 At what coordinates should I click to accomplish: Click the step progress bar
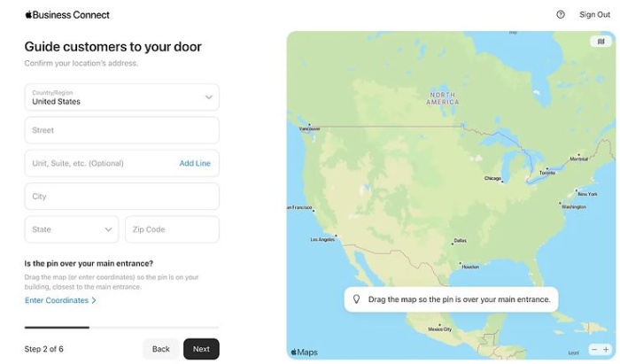tap(122, 327)
